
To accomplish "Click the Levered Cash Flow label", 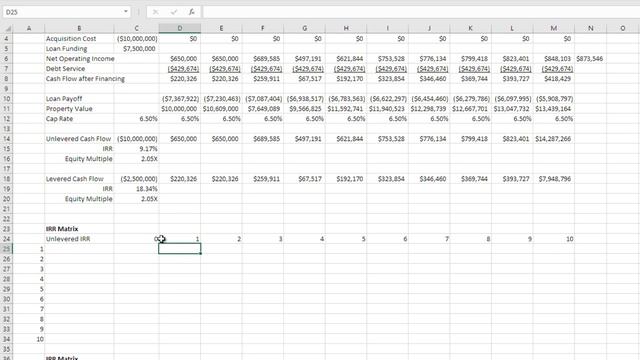I will point(75,179).
